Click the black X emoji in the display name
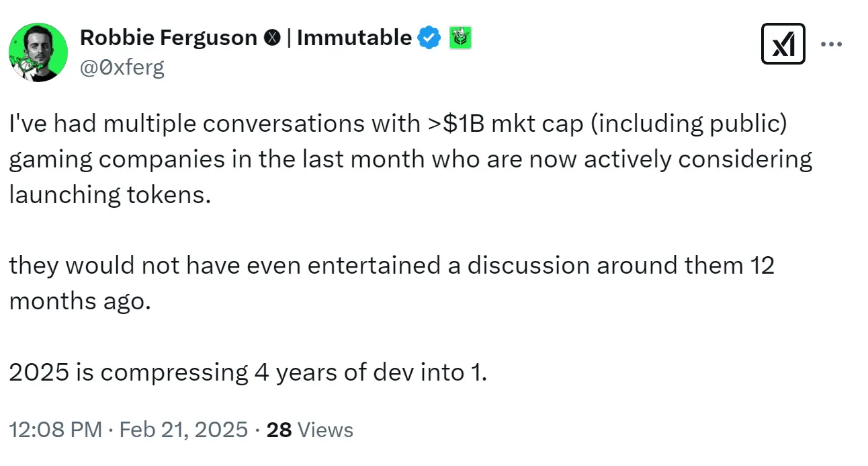Screen dimensions: 868x466 (x=271, y=38)
